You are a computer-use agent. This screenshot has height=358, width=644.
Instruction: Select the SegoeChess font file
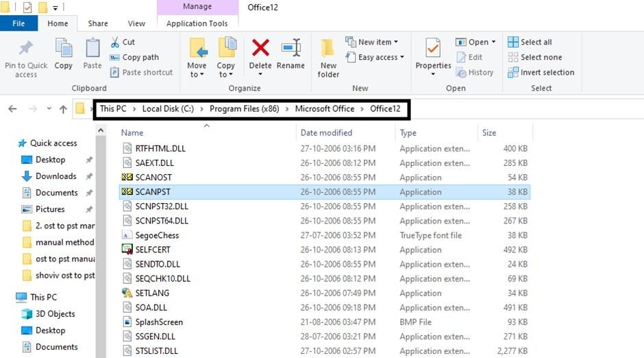tap(325, 235)
